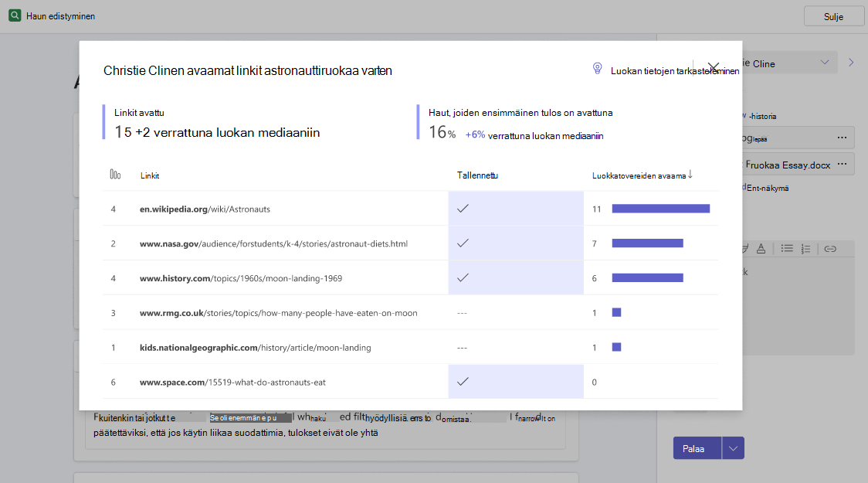Open more options for Fruokaa Essay.docx
Image resolution: width=868 pixels, height=483 pixels.
pos(842,164)
